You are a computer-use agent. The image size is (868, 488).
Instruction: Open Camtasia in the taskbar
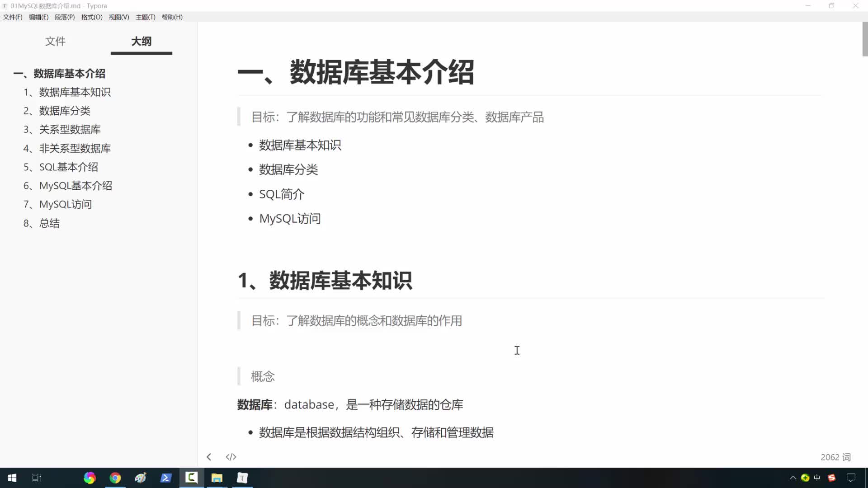pos(192,478)
